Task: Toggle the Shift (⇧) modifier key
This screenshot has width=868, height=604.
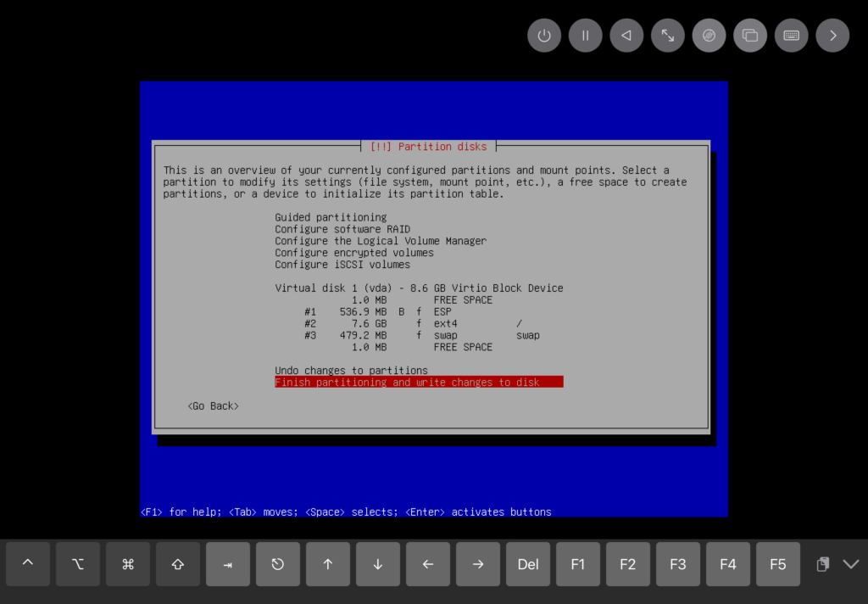Action: click(178, 564)
